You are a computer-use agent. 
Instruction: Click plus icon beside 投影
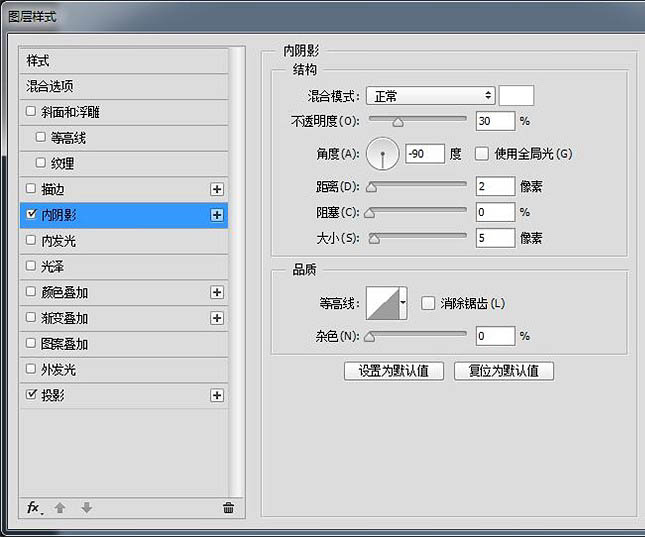coord(216,396)
